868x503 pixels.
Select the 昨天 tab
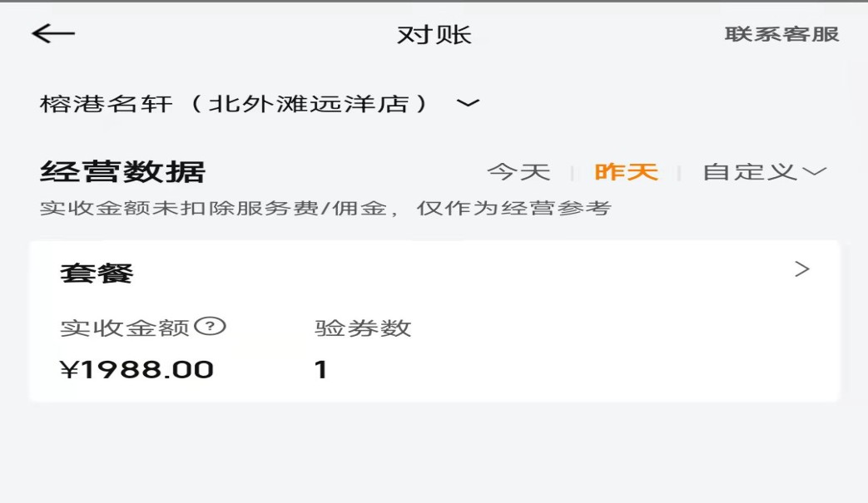click(626, 172)
